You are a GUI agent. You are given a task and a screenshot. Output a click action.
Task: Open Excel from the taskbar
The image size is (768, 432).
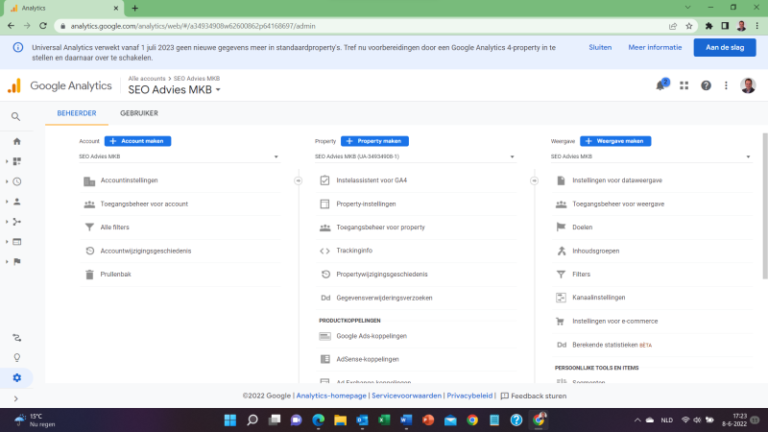click(384, 420)
